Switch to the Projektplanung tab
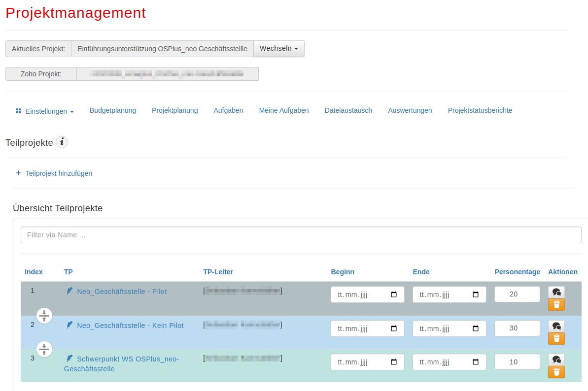Viewport: 588px width, 391px height. click(175, 110)
